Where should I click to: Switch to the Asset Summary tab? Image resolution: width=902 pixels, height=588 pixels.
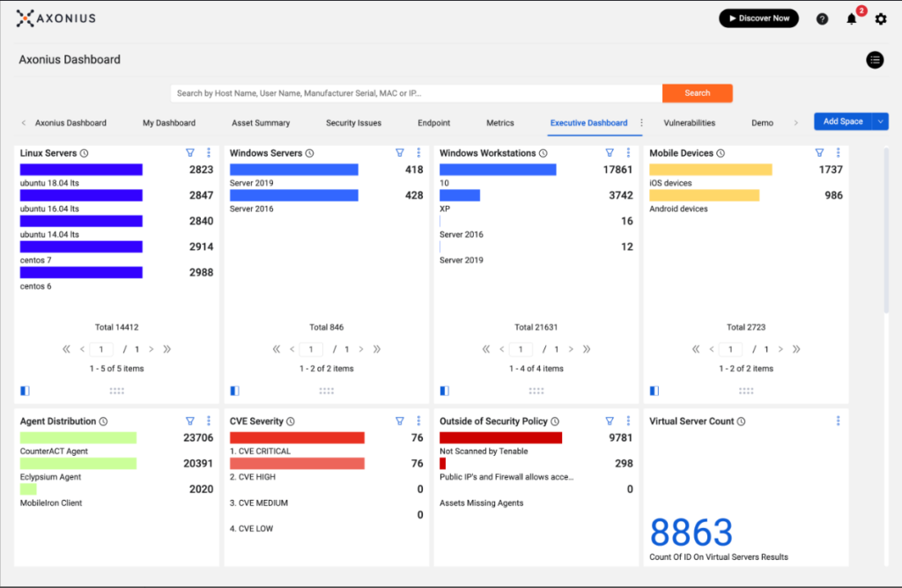click(261, 123)
